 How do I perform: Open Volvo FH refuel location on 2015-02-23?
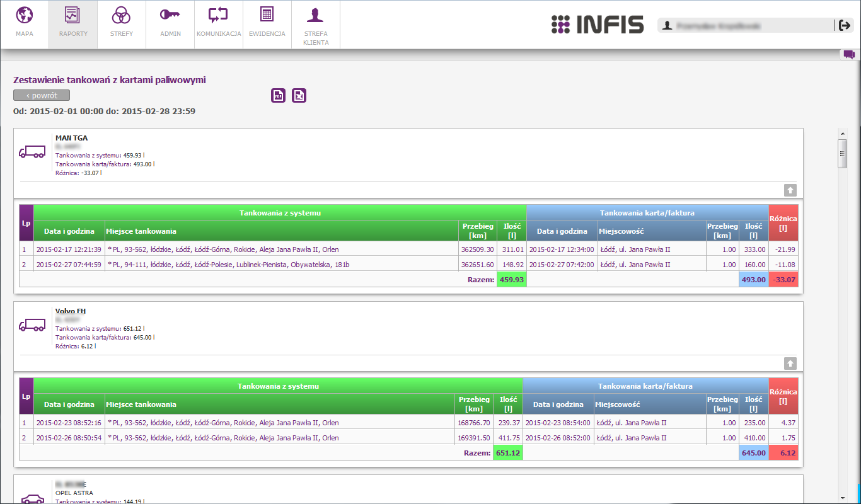click(x=223, y=423)
